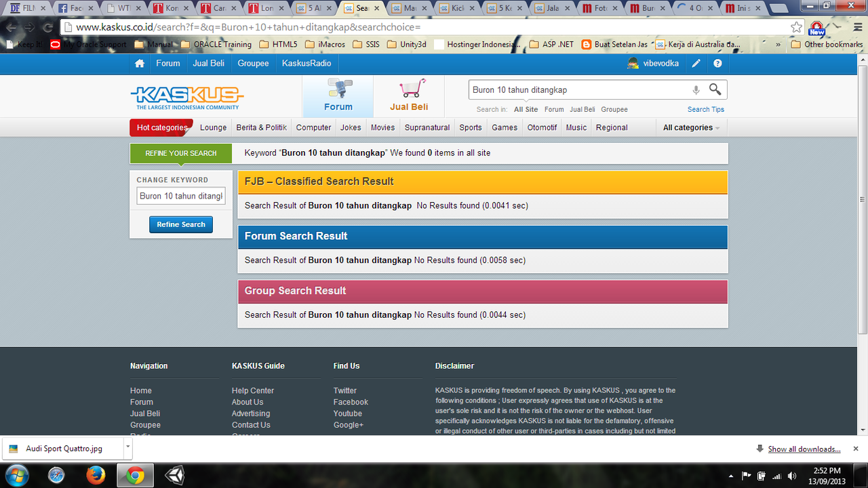Select Jual Beli search scope
This screenshot has width=868, height=488.
583,109
